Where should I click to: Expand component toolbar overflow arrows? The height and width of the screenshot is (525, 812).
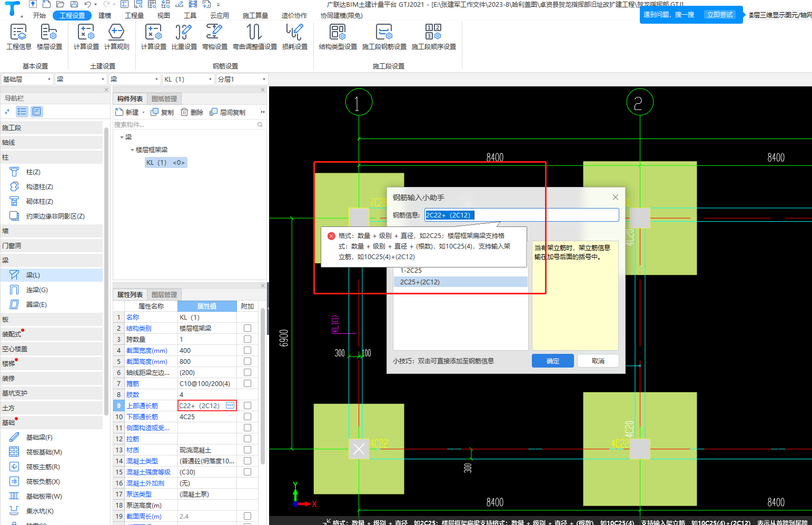(x=263, y=112)
